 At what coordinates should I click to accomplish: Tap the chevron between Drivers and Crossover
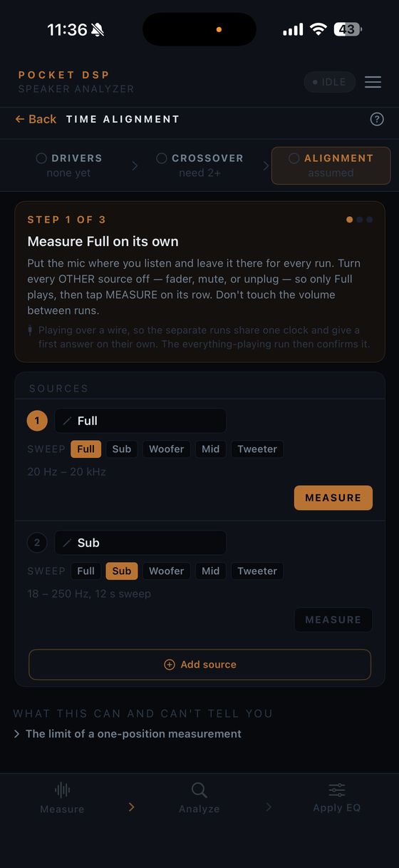click(x=135, y=165)
